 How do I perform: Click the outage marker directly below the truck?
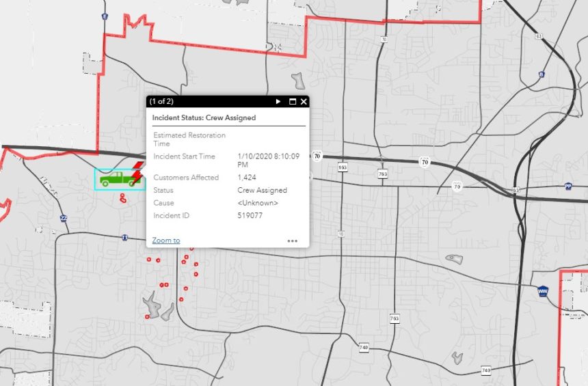point(122,198)
